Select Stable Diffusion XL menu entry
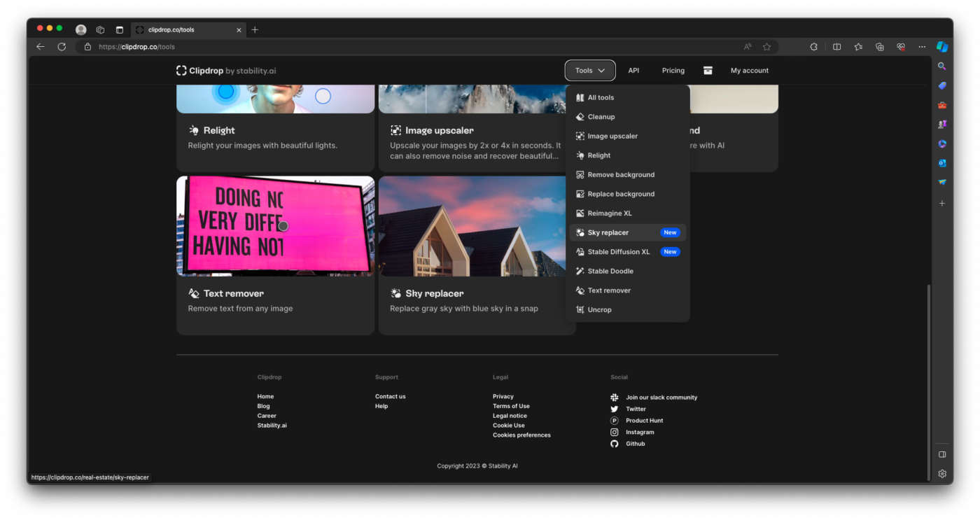 pos(618,252)
